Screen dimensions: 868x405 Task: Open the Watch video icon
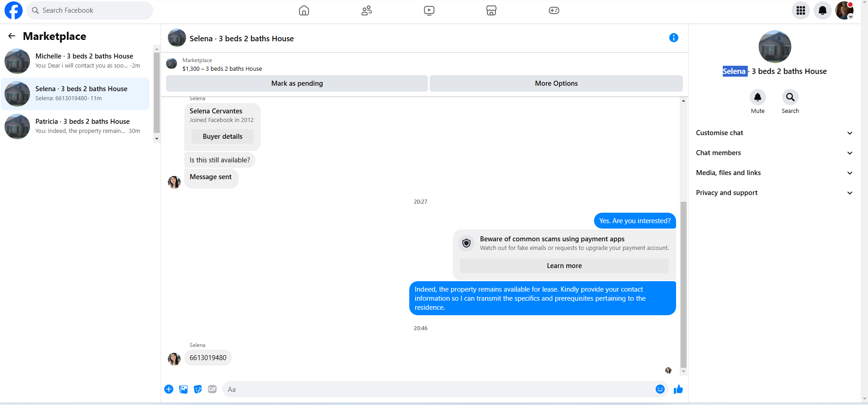429,10
